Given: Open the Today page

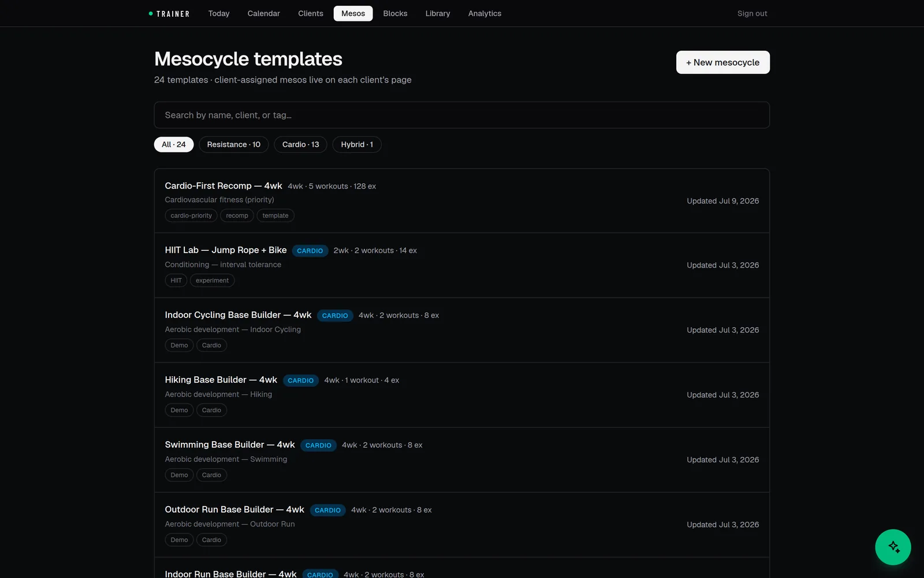Looking at the screenshot, I should [x=219, y=13].
